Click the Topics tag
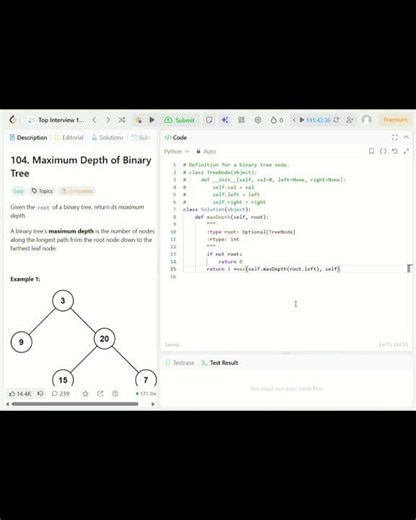 coord(42,191)
